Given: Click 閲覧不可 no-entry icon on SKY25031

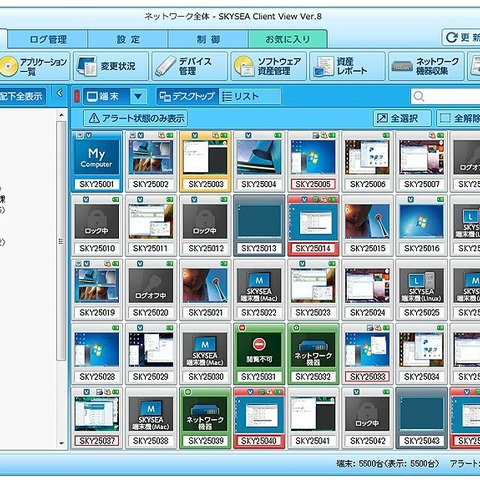Looking at the screenshot, I should 259,345.
